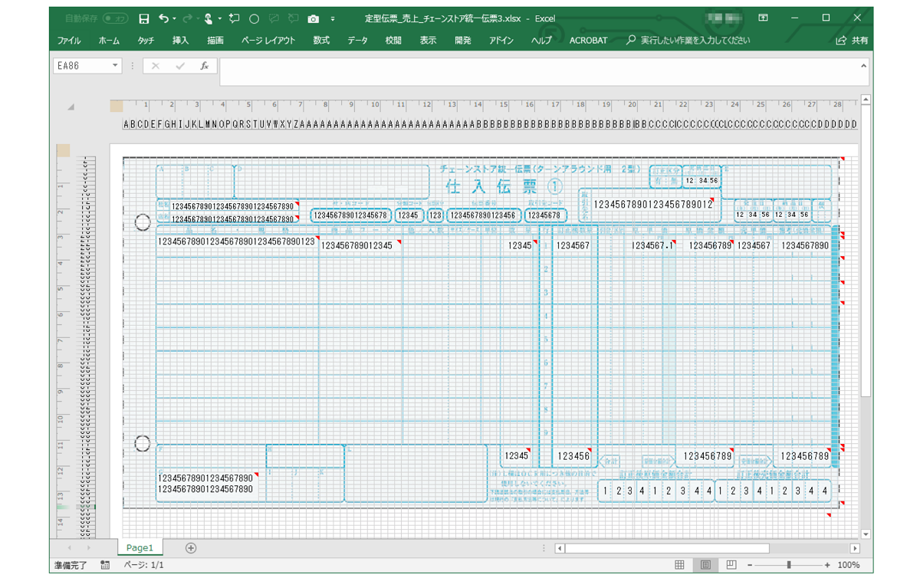Viewport: 920px width, 588px height.
Task: Click the 共有 share button
Action: 853,41
